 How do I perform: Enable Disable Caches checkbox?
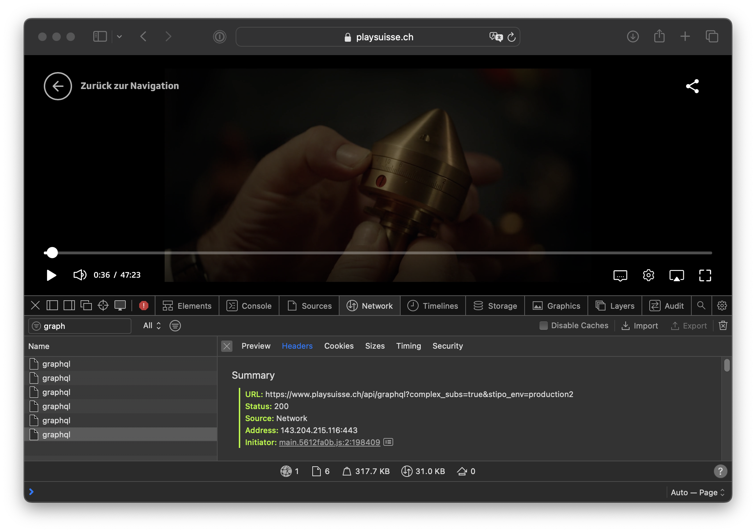(x=544, y=326)
